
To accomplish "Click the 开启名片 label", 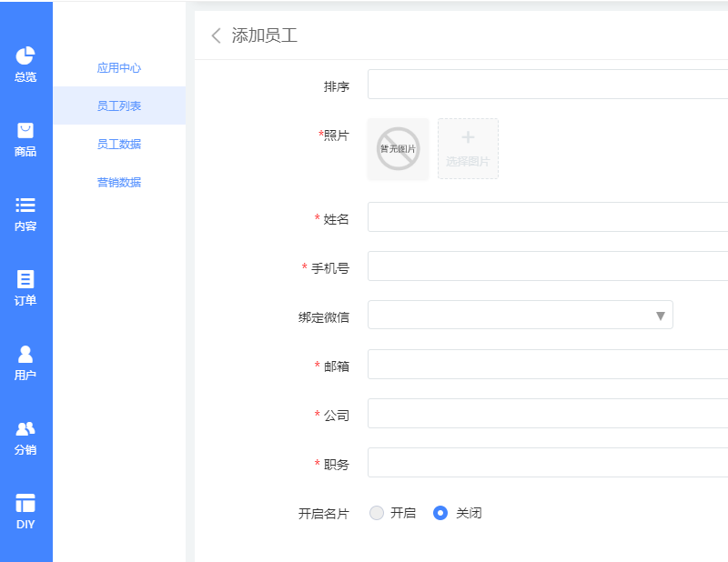I will 324,513.
